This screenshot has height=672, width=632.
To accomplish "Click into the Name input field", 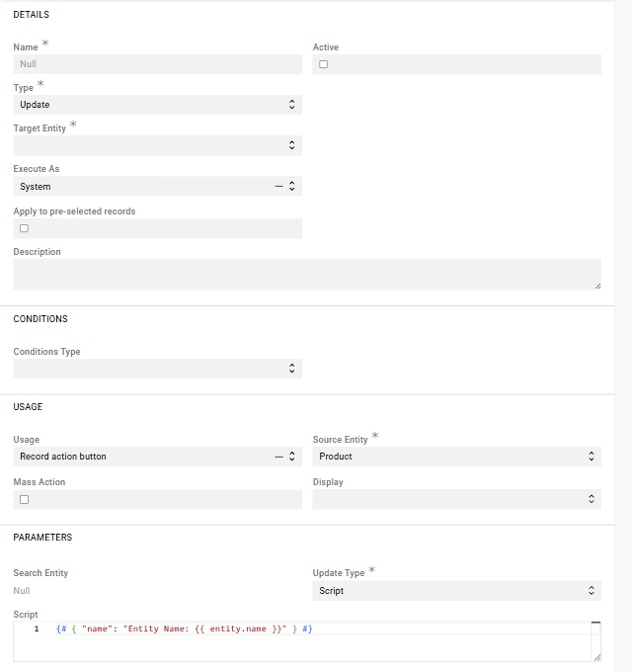I will tap(157, 64).
